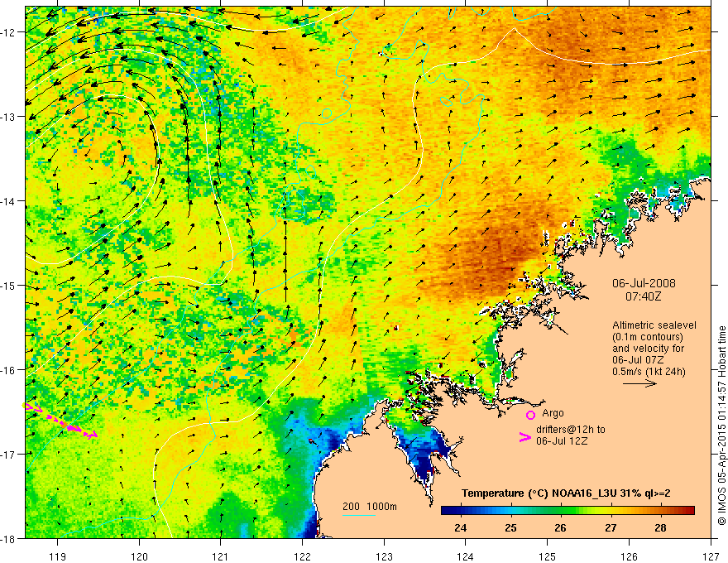Click the latitude axis label -13

pyautogui.click(x=9, y=117)
